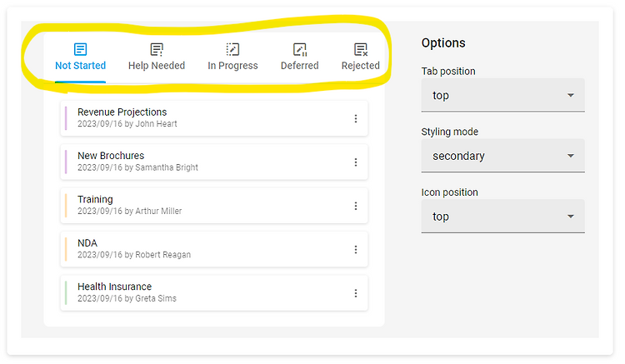Expand the Styling mode dropdown

(x=502, y=156)
